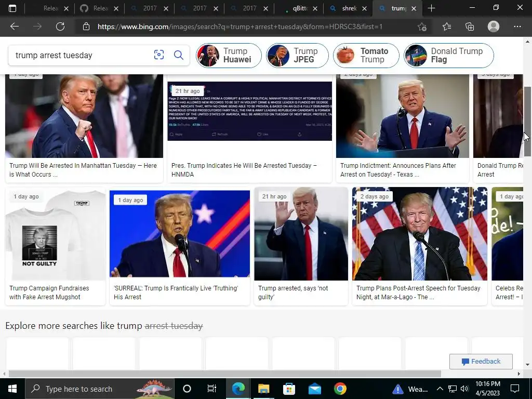Open Microsoft Edge from taskbar
Image resolution: width=532 pixels, height=399 pixels.
(238, 389)
